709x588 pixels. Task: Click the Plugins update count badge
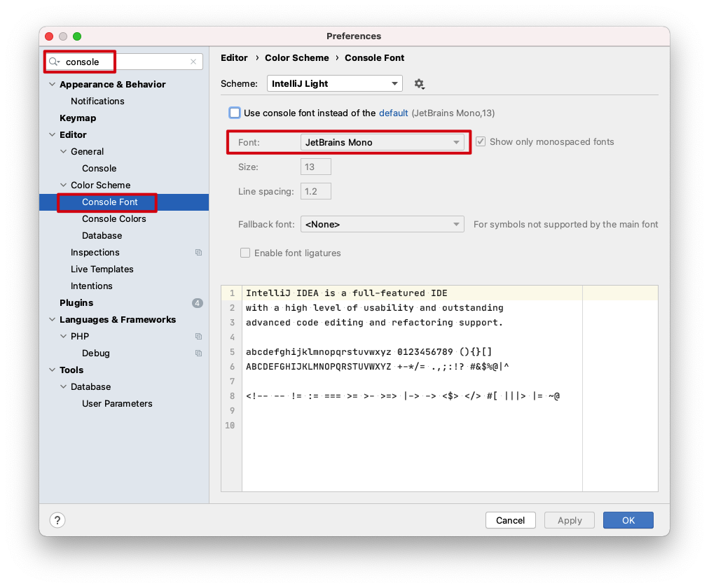pyautogui.click(x=197, y=303)
